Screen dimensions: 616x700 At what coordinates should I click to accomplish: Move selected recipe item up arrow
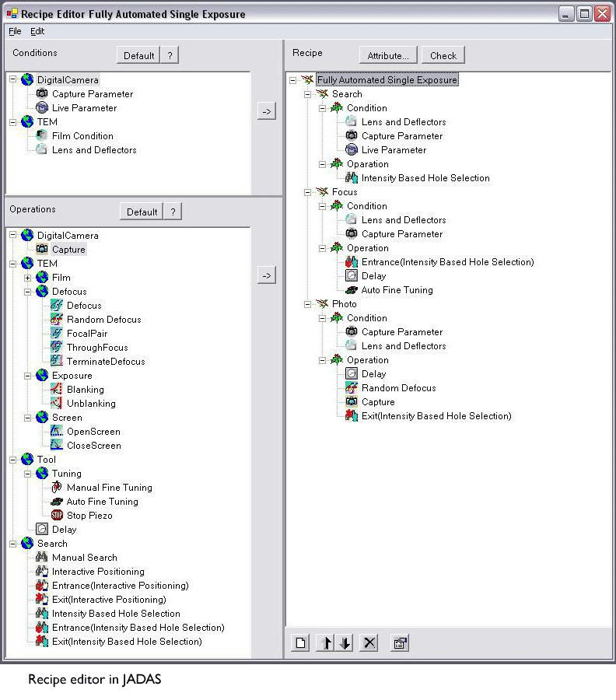[326, 643]
